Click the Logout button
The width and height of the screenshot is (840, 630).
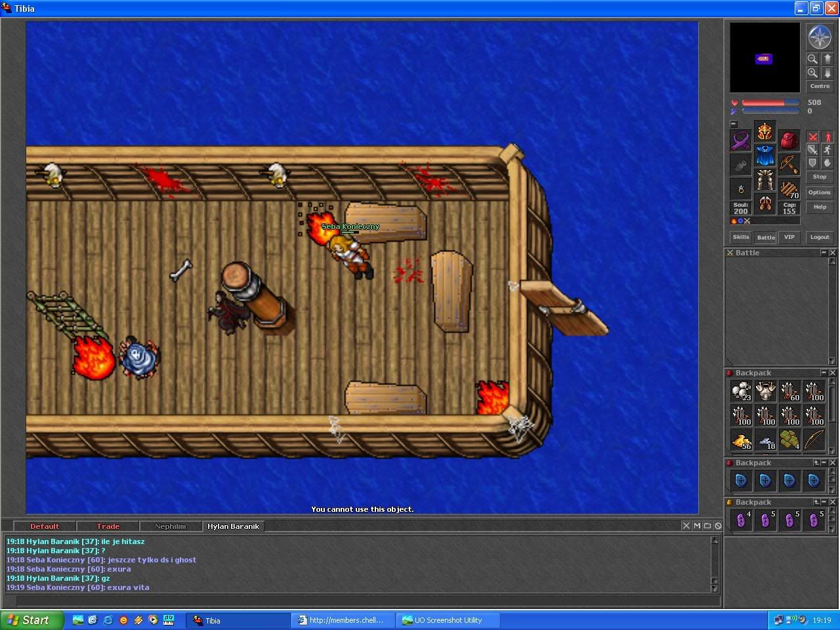pyautogui.click(x=820, y=237)
